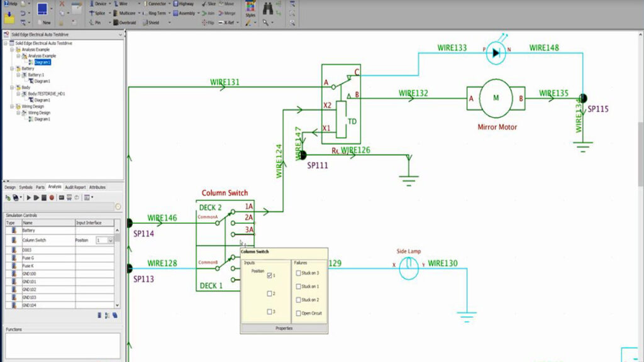Image resolution: width=644 pixels, height=362 pixels.
Task: Click the Properties button in the Column Switch dialog
Action: tap(284, 327)
